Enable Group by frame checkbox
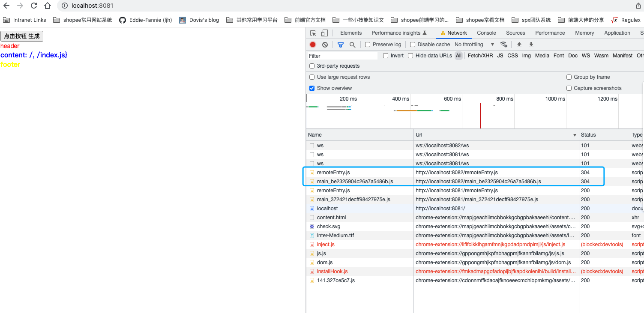 569,77
